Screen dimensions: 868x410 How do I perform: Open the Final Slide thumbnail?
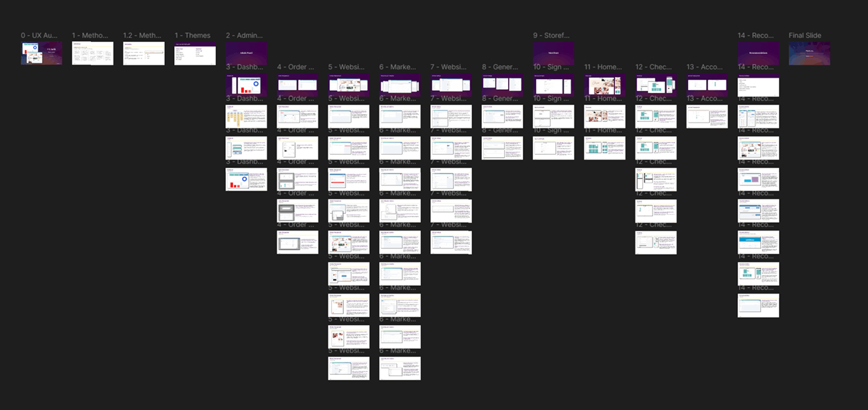(x=809, y=53)
